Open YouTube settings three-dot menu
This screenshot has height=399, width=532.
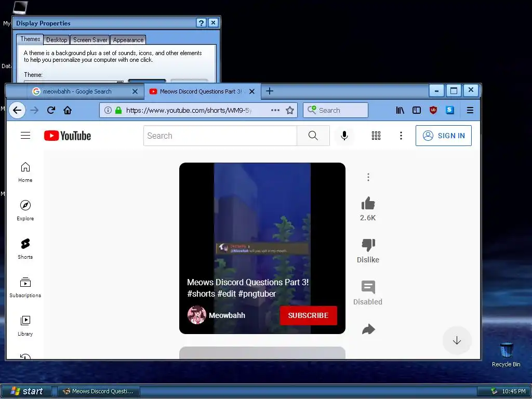point(401,136)
